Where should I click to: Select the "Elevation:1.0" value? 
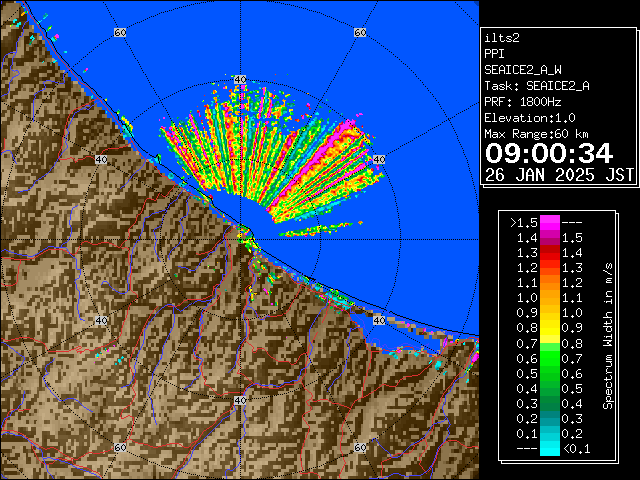click(530, 118)
